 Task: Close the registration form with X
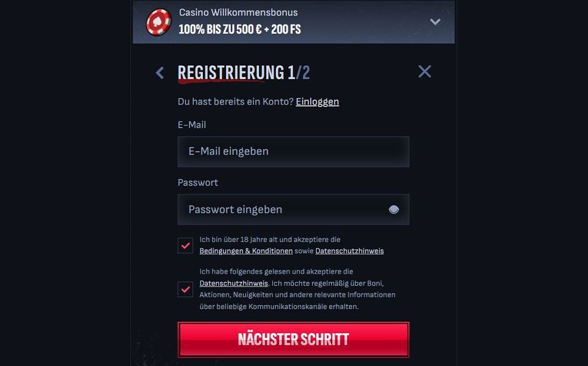[x=425, y=71]
